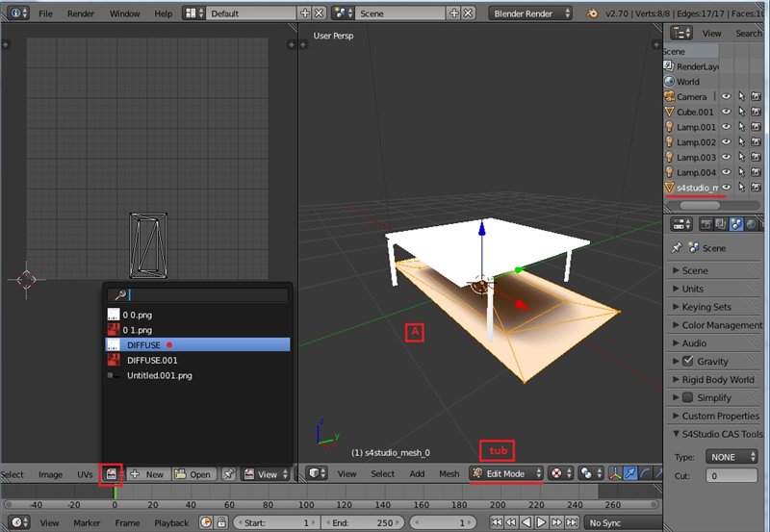Open the Blender Render engine dropdown
This screenshot has height=532, width=770.
(530, 13)
